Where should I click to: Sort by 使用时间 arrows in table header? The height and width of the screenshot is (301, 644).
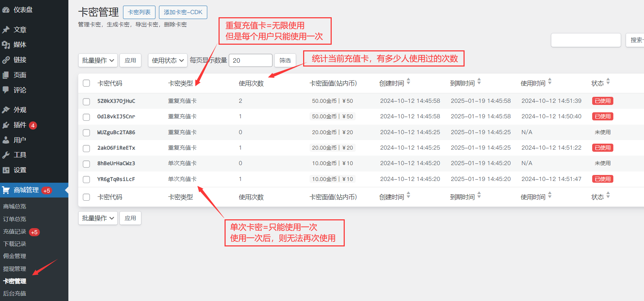pos(550,81)
